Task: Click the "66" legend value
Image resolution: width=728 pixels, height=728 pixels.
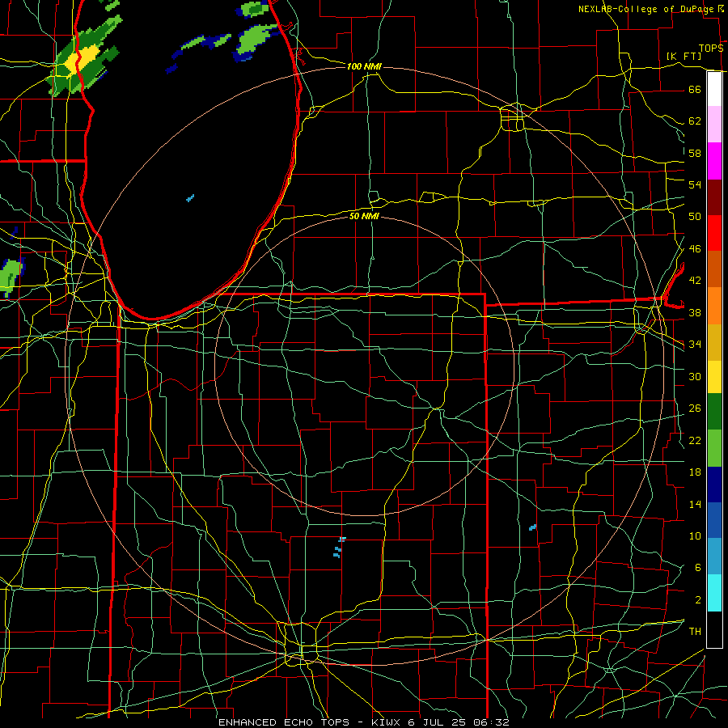Action: [695, 89]
